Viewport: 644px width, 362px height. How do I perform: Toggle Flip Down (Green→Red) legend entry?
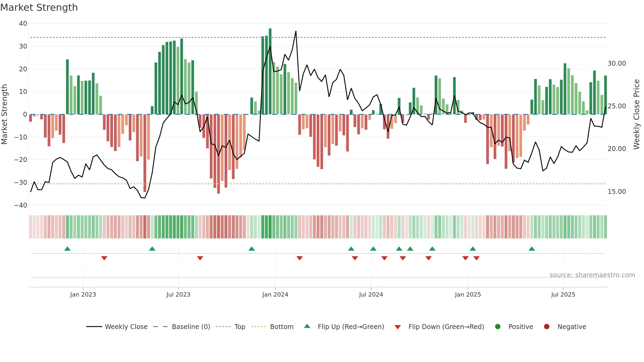(x=439, y=327)
